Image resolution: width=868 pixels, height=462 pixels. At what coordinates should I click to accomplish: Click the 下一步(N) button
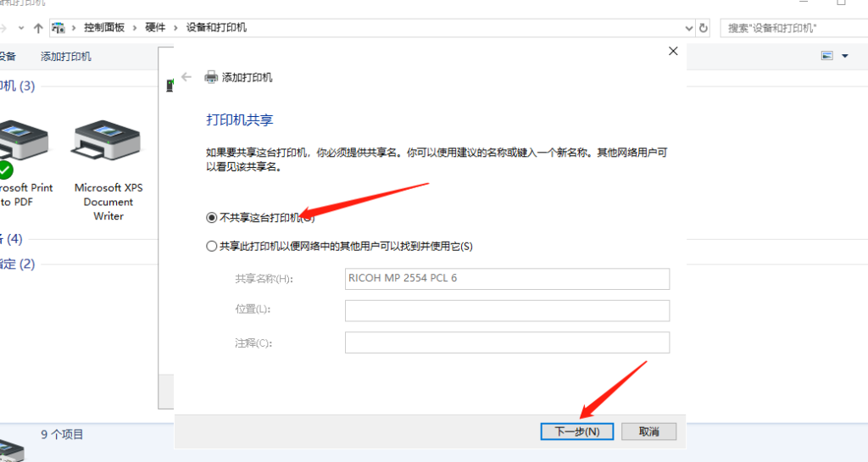click(x=576, y=431)
